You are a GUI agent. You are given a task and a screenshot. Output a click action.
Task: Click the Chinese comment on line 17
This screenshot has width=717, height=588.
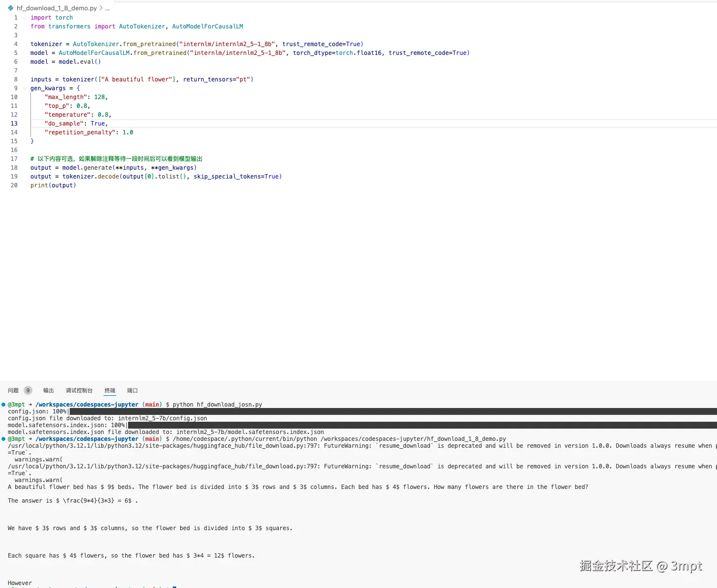(116, 159)
